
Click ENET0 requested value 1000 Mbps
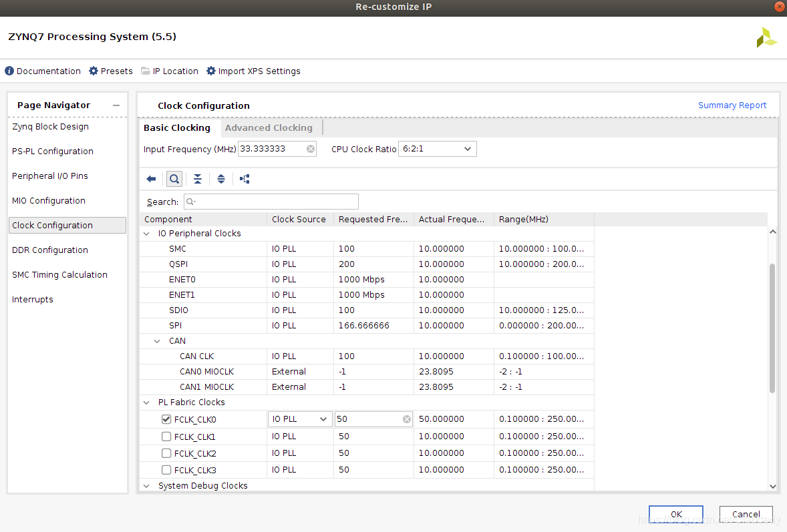[x=361, y=279]
